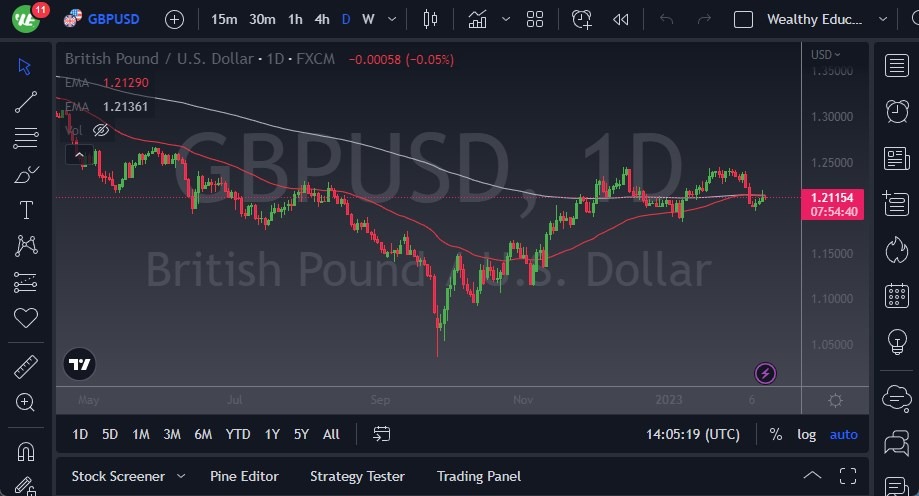The height and width of the screenshot is (496, 919).
Task: Pick the ruler measure tool
Action: 25,367
